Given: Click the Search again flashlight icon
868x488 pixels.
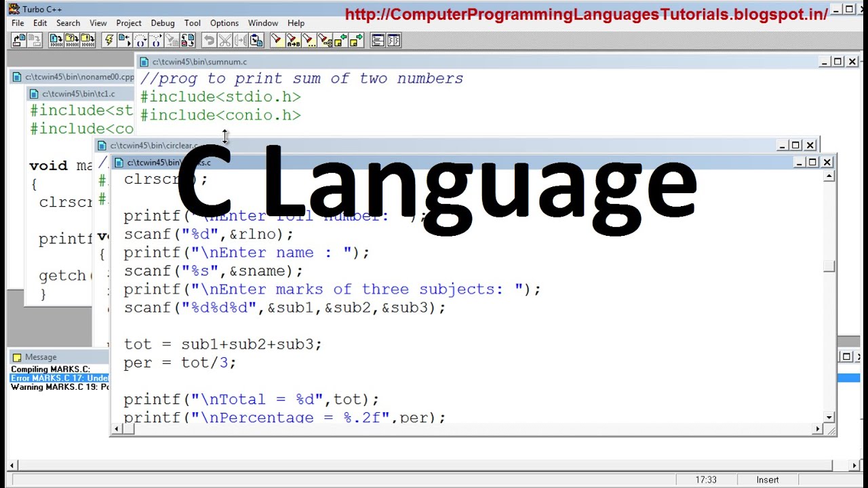Looking at the screenshot, I should pyautogui.click(x=309, y=41).
